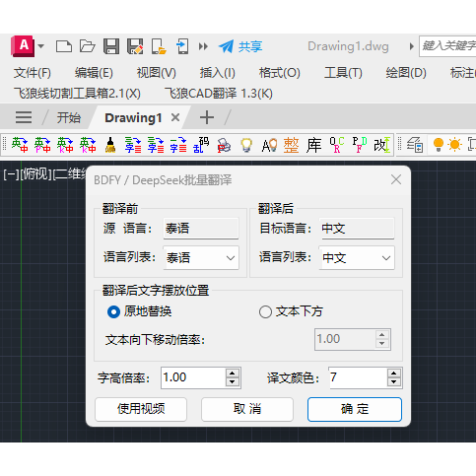Click the save-as disk with pencil icon
The height and width of the screenshot is (476, 476).
coord(135,46)
